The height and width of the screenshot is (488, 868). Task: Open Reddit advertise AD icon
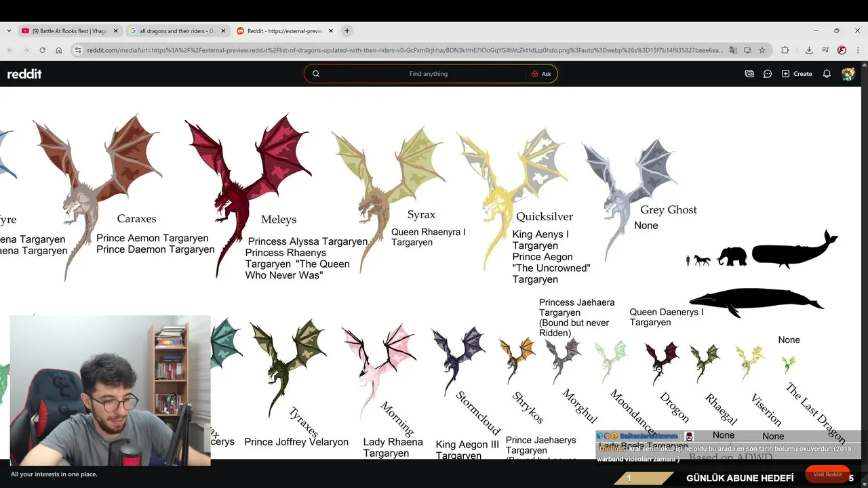(x=749, y=74)
